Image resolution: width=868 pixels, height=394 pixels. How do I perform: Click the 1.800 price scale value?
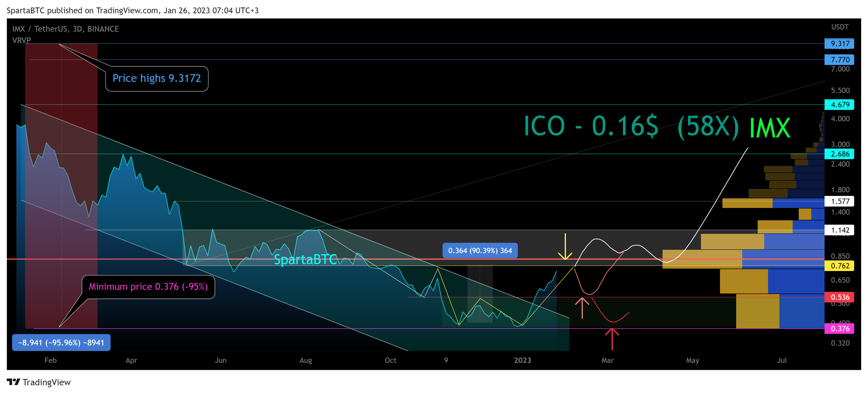pos(840,190)
